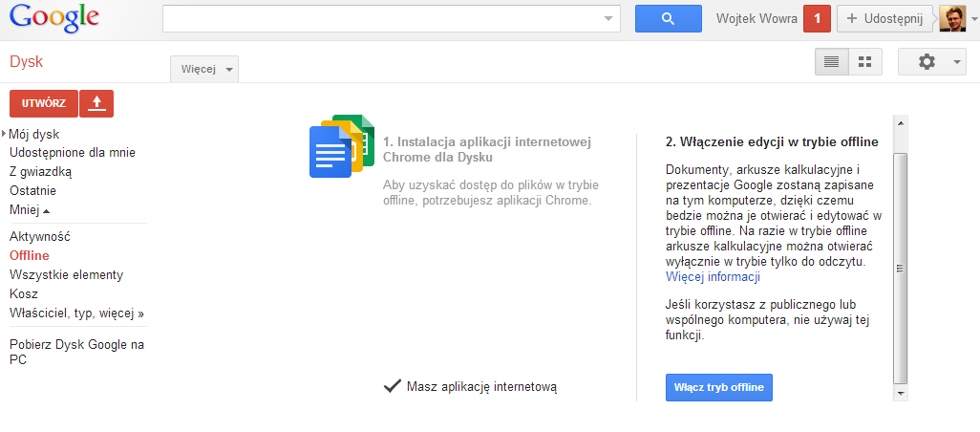The width and height of the screenshot is (980, 432).
Task: Click the scrollbar down arrow
Action: pyautogui.click(x=901, y=393)
